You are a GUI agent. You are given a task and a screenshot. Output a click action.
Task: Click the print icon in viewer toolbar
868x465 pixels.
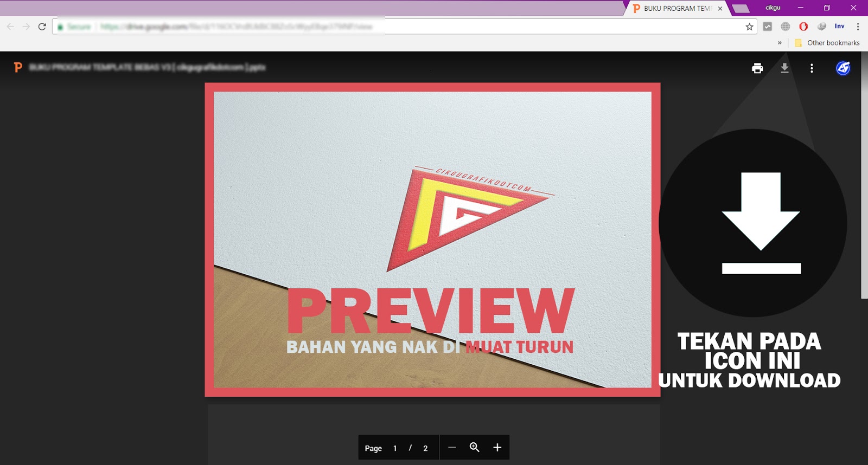pyautogui.click(x=757, y=68)
